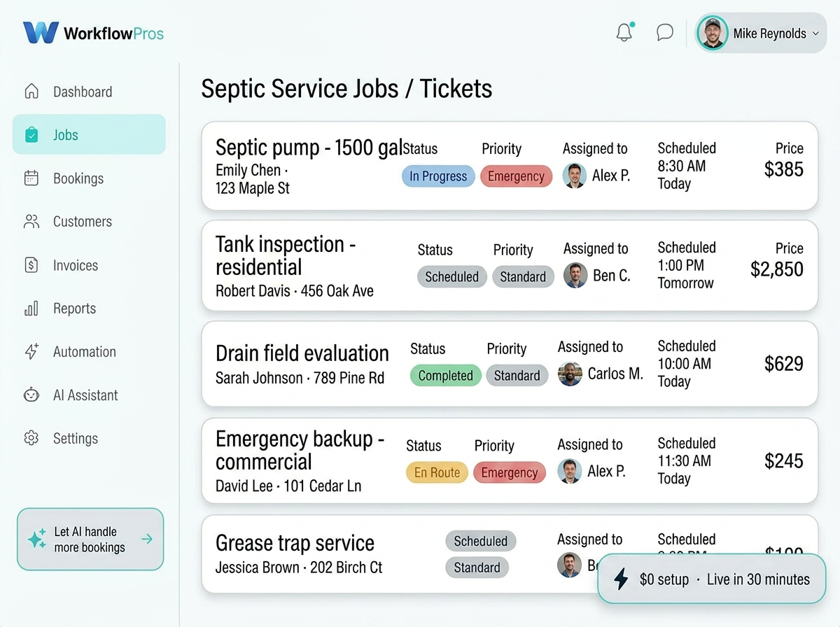Open the notifications bell
The image size is (840, 627).
tap(624, 33)
